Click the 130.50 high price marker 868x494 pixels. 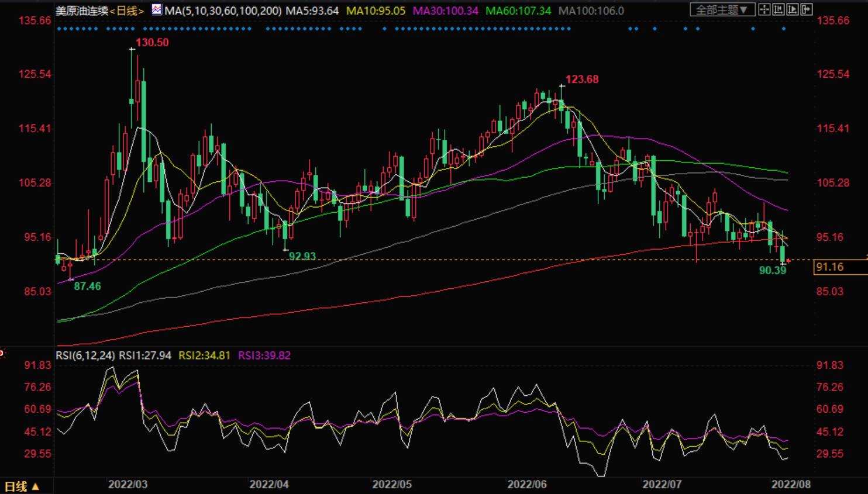tap(152, 43)
